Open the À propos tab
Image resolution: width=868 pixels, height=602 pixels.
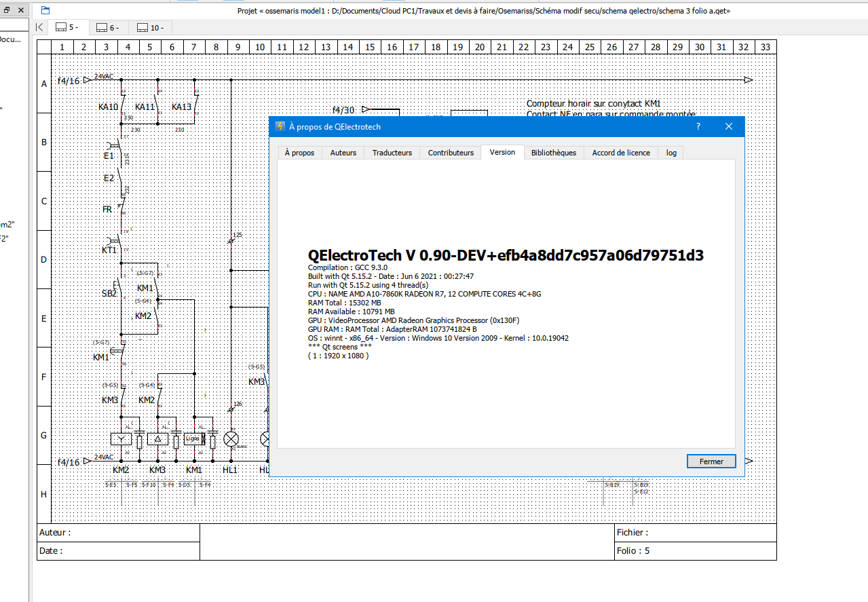tap(299, 153)
